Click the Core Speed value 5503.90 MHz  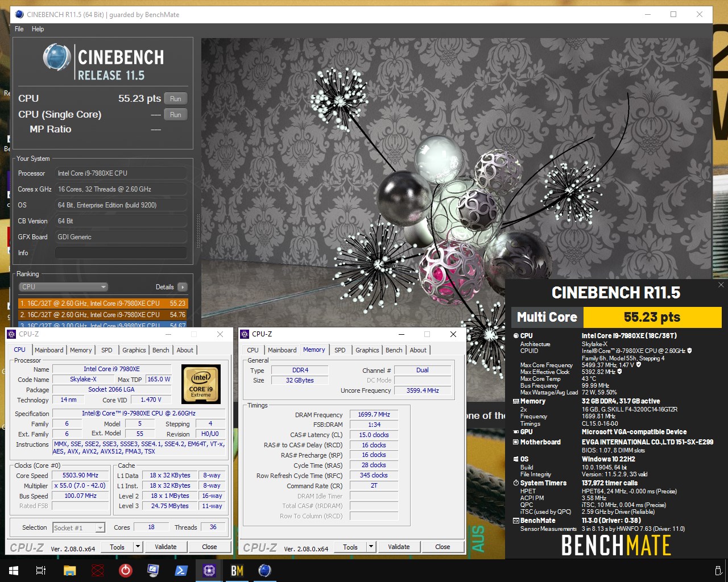80,475
